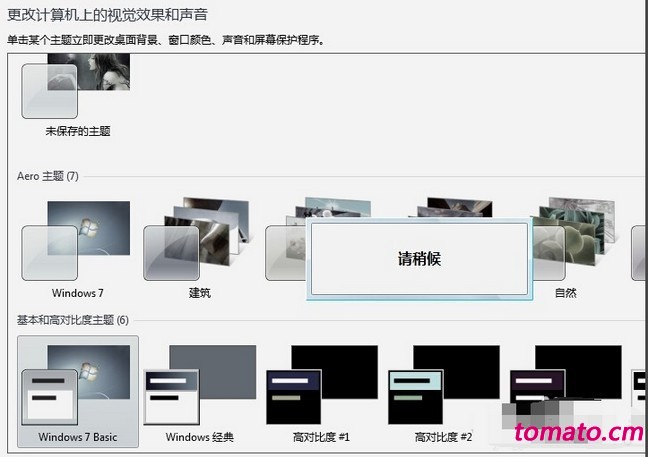This screenshot has height=457, width=648.
Task: Click the Windows 7 label under the Aero theme
Action: coord(78,293)
